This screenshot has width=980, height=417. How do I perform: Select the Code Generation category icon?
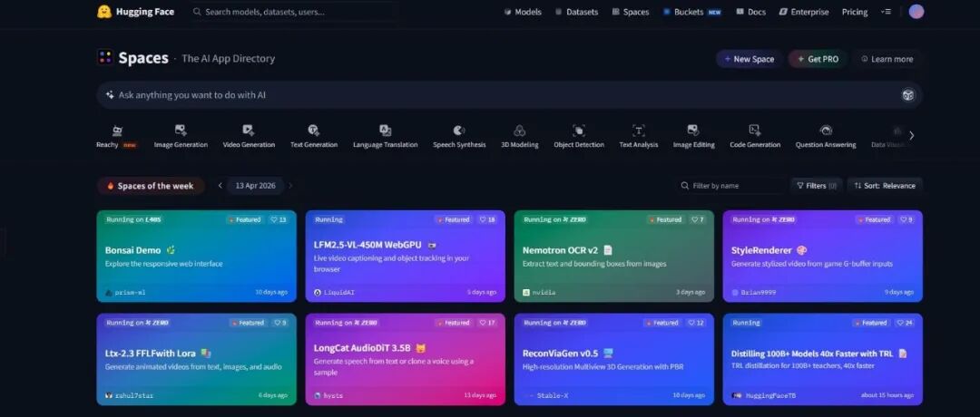pyautogui.click(x=755, y=130)
